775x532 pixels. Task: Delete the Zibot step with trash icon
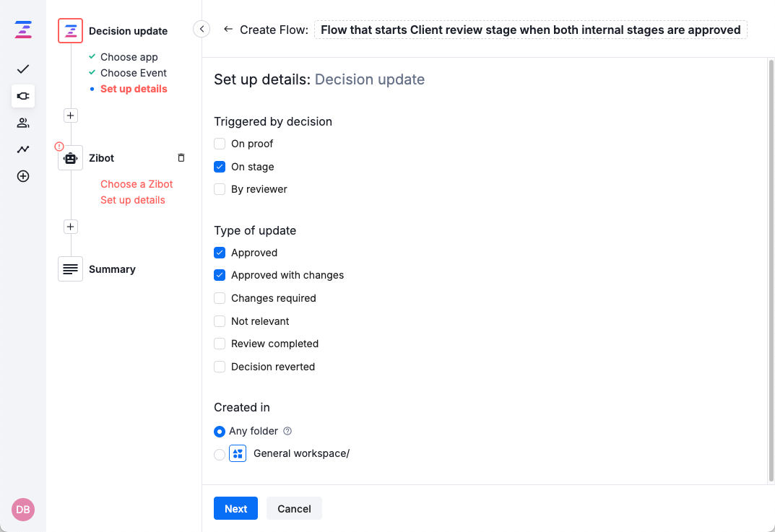click(x=181, y=158)
